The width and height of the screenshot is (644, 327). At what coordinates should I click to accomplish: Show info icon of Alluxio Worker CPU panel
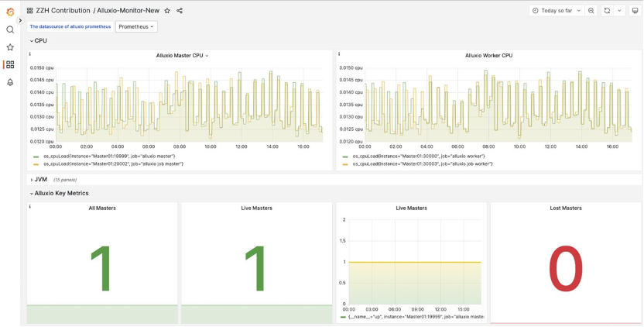coord(339,54)
